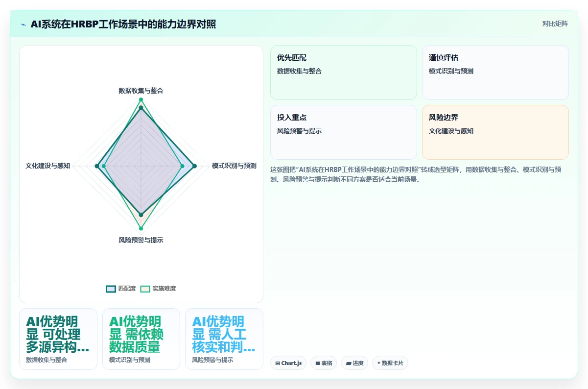The image size is (588, 389).
Task: Click the 实施难度 point on the 文化建设与感知 axis
Action: pos(103,167)
